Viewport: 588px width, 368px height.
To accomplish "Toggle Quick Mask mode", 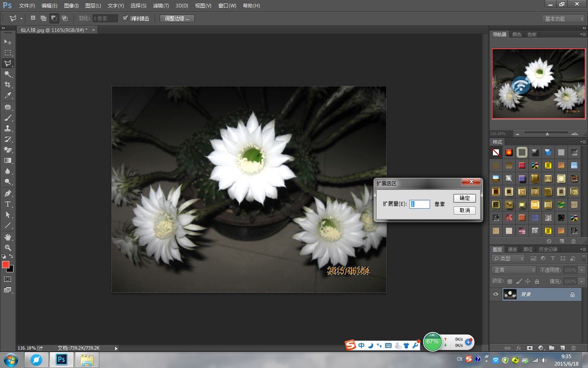I will tap(8, 279).
